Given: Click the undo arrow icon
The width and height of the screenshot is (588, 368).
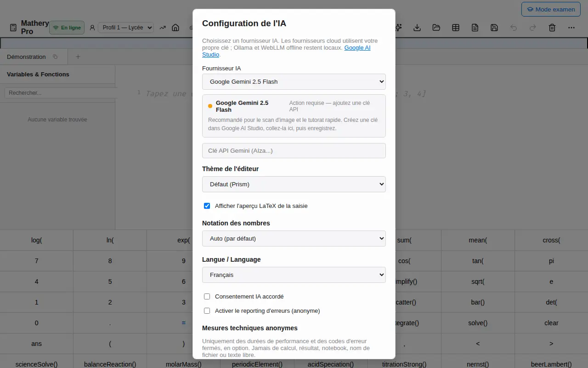Looking at the screenshot, I should (514, 28).
